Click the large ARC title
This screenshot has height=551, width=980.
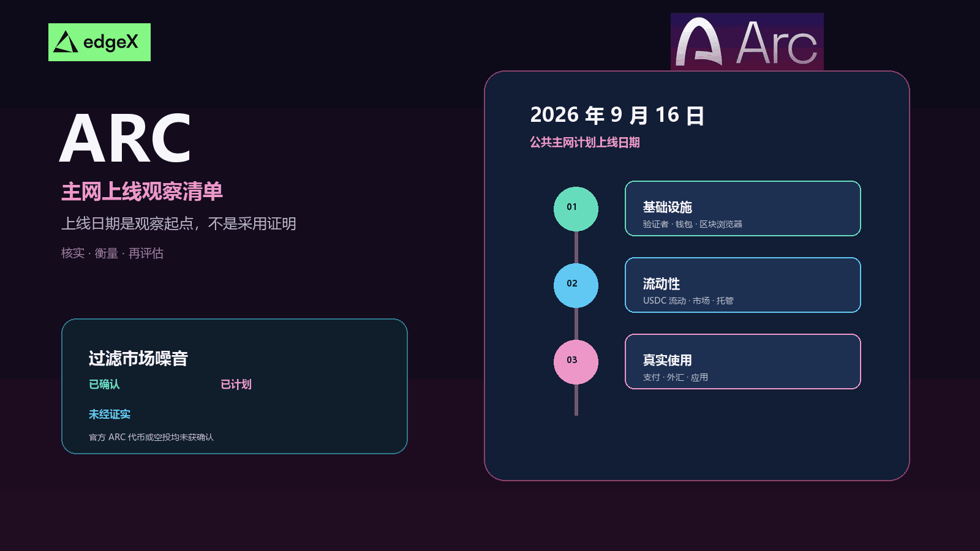[x=126, y=138]
